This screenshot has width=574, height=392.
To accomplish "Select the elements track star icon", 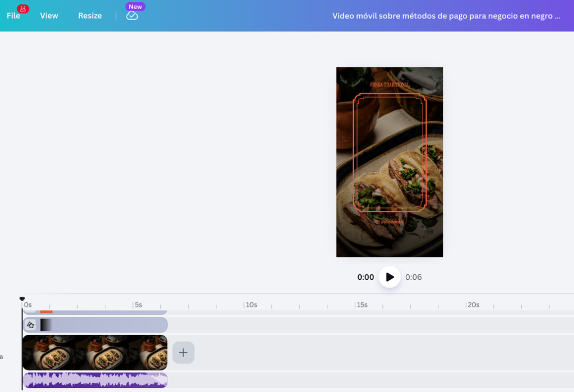I will pyautogui.click(x=31, y=324).
